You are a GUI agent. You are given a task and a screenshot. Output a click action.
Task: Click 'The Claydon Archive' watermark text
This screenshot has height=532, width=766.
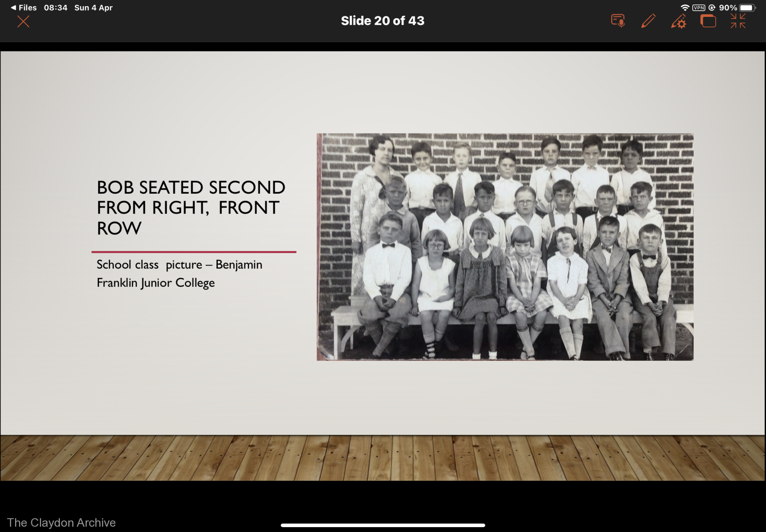coord(61,523)
